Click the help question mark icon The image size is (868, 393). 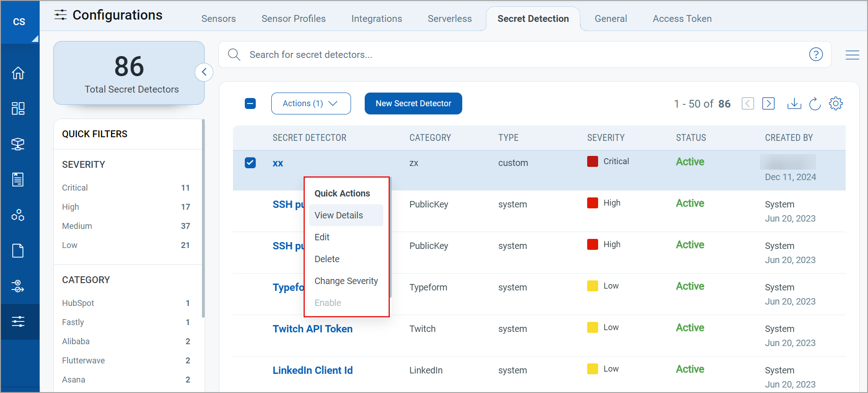(816, 55)
